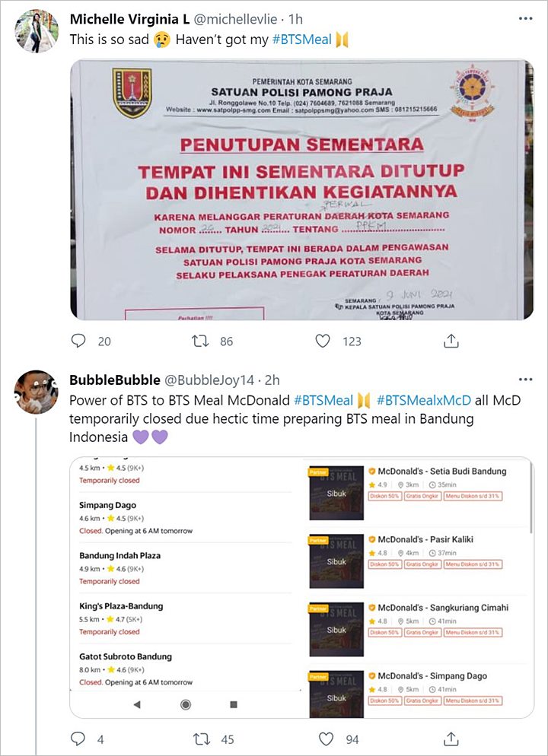The width and height of the screenshot is (548, 756).
Task: Open Michelle Virginia L's profile picture
Action: click(x=37, y=31)
